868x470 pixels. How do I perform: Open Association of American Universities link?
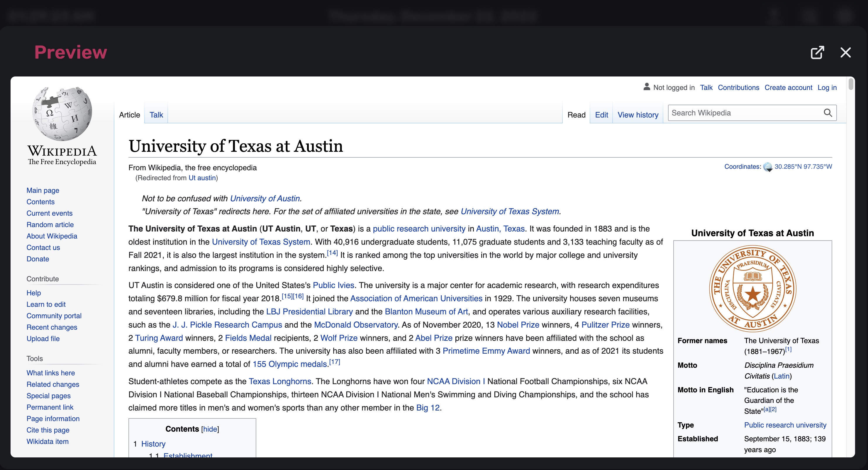[x=416, y=298]
